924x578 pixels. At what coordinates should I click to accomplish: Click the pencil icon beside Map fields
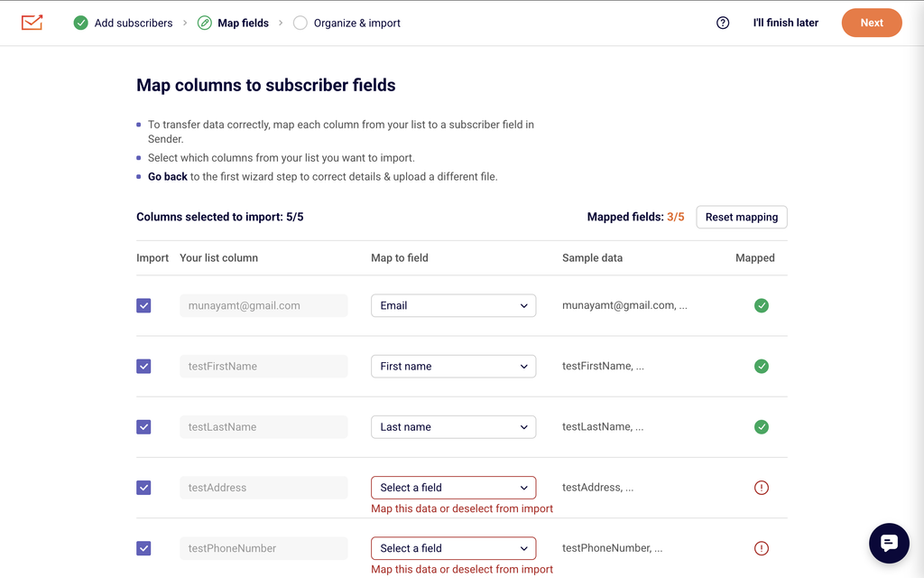(205, 23)
